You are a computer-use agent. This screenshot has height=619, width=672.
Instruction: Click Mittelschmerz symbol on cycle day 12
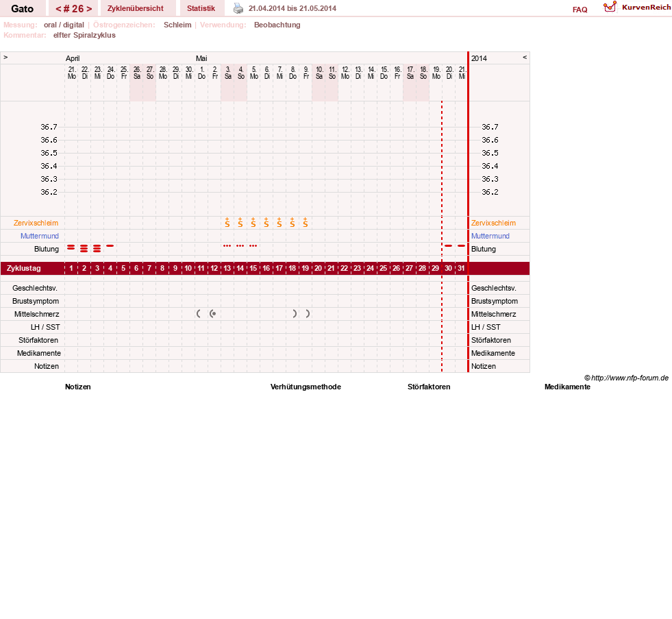coord(212,313)
